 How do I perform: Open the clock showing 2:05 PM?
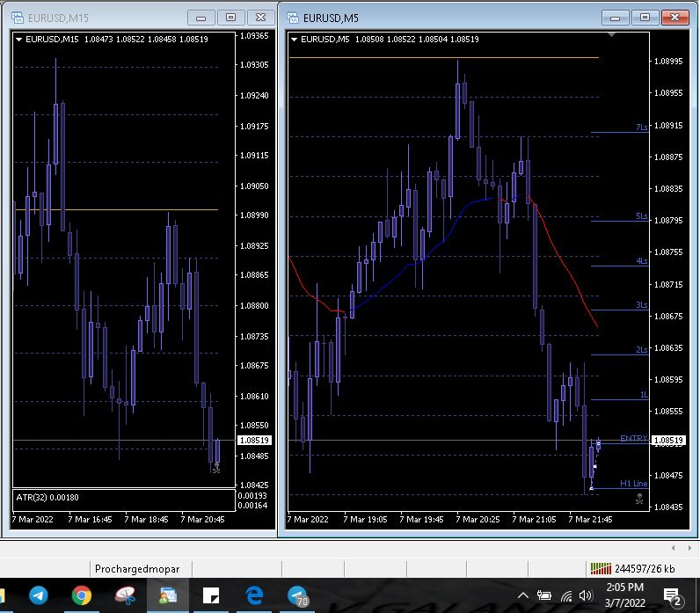coord(625,595)
